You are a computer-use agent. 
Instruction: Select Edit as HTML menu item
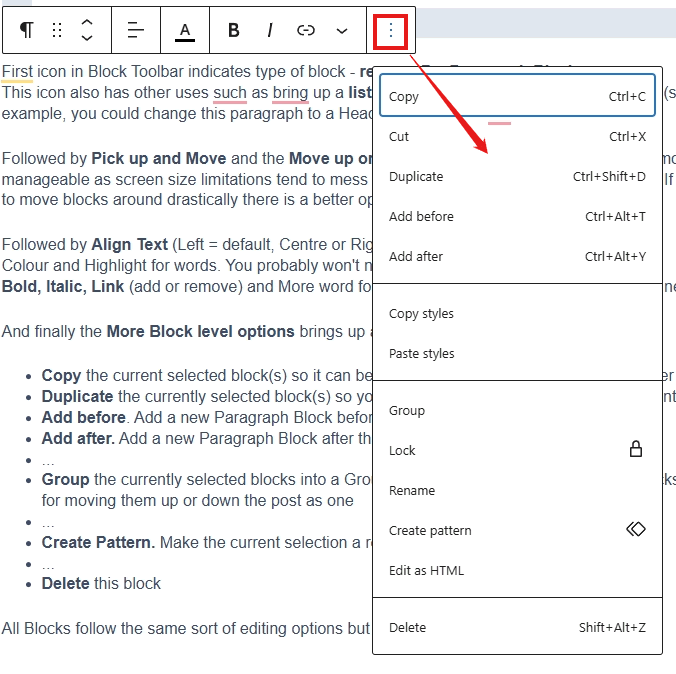click(517, 571)
